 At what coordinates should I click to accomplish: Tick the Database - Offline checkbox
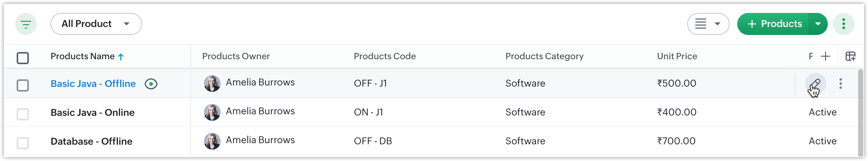point(23,143)
